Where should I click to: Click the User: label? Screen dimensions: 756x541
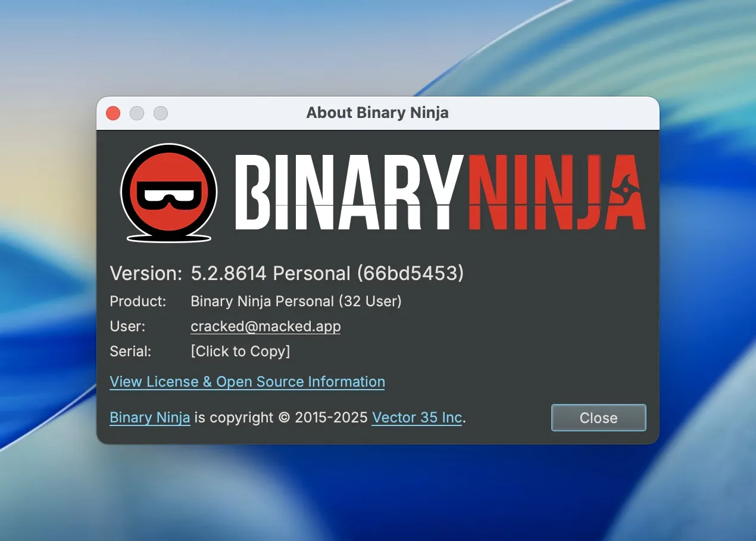(x=127, y=327)
